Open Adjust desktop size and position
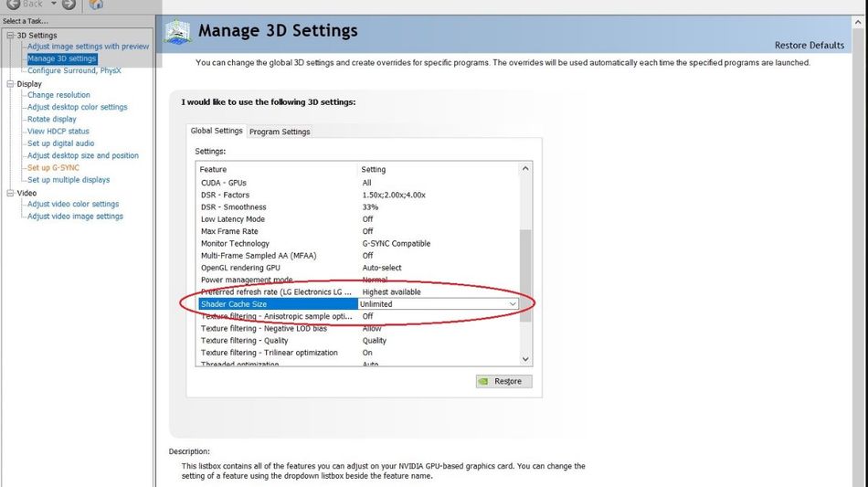Image resolution: width=868 pixels, height=487 pixels. 83,155
